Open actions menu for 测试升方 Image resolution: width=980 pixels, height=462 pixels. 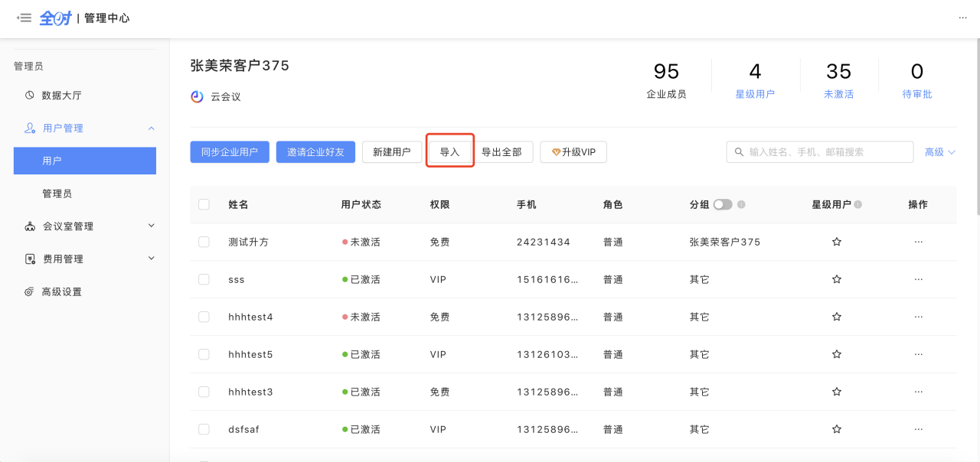(x=918, y=242)
